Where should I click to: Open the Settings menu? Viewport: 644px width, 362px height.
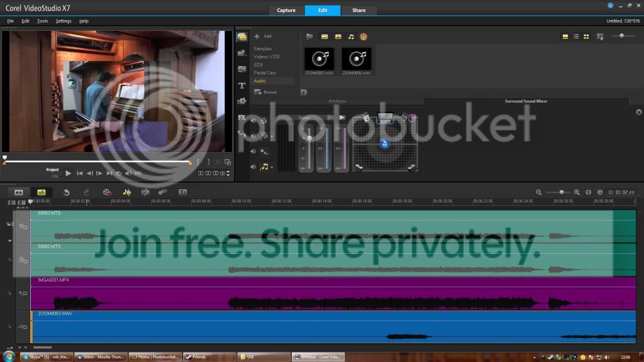click(64, 21)
